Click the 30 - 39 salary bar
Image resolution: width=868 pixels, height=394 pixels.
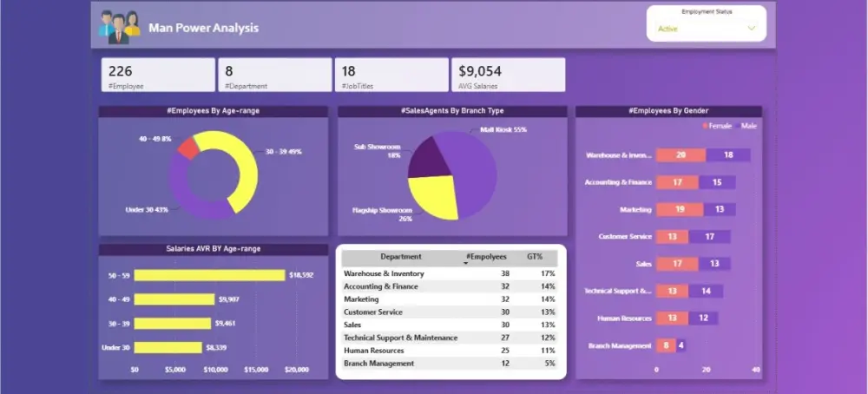172,323
